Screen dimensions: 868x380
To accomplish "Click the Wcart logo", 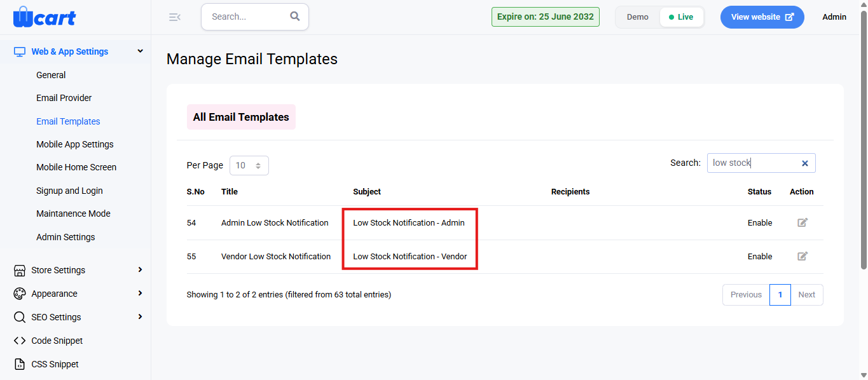I will [44, 17].
